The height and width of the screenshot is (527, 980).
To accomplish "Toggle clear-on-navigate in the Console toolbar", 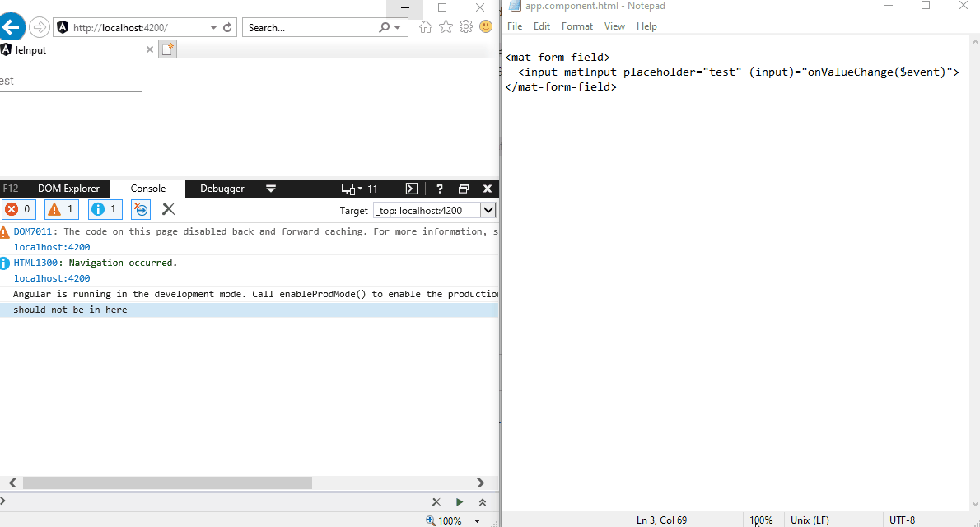I will (140, 209).
